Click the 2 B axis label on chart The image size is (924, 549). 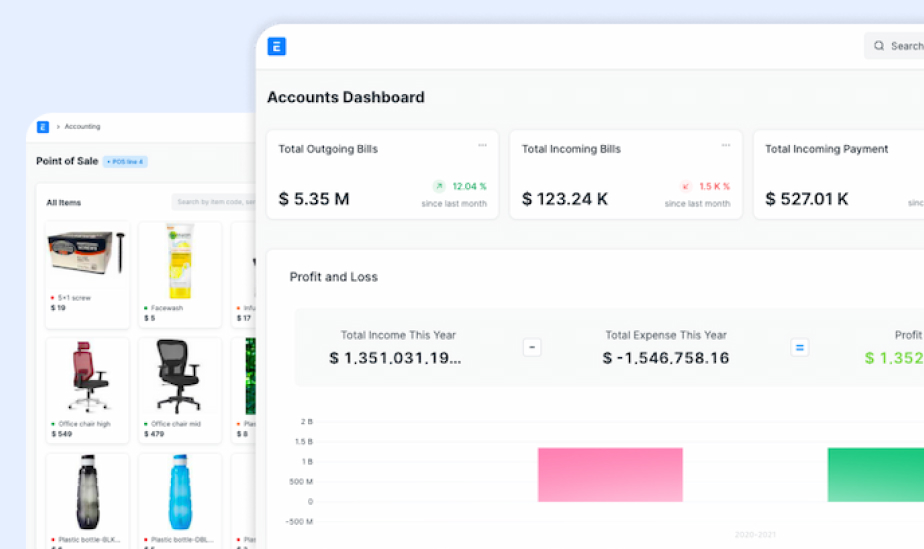click(306, 422)
